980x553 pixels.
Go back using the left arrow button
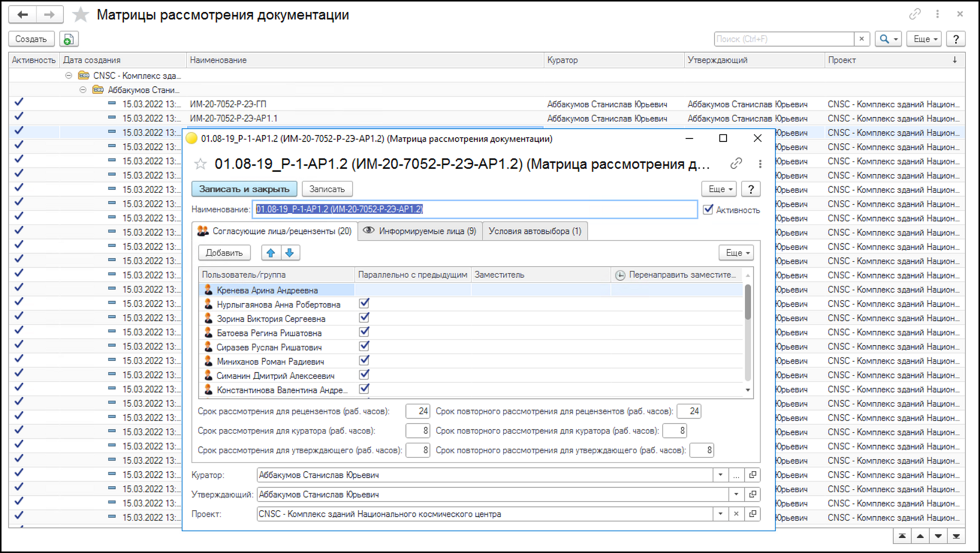point(23,15)
